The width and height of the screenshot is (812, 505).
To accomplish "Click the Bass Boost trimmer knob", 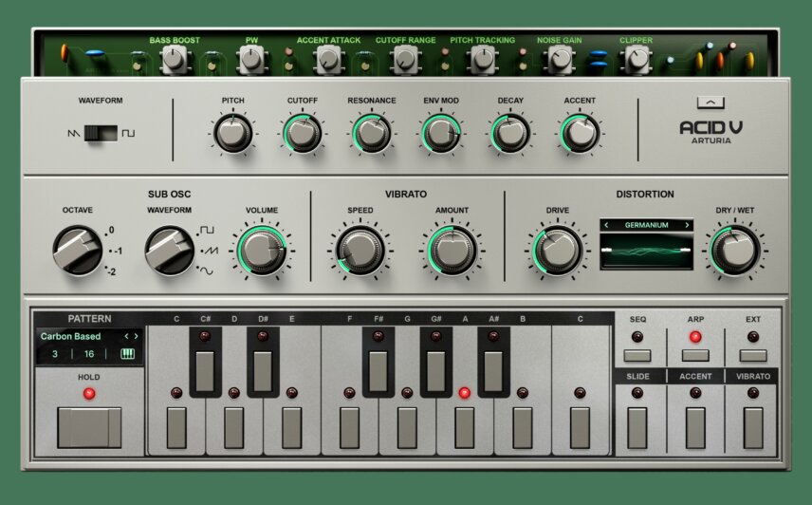I will [174, 60].
